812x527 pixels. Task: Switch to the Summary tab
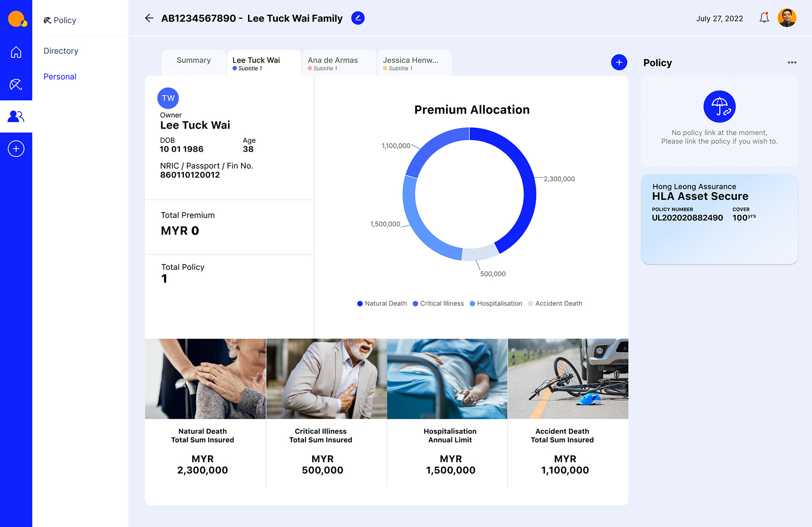[193, 60]
